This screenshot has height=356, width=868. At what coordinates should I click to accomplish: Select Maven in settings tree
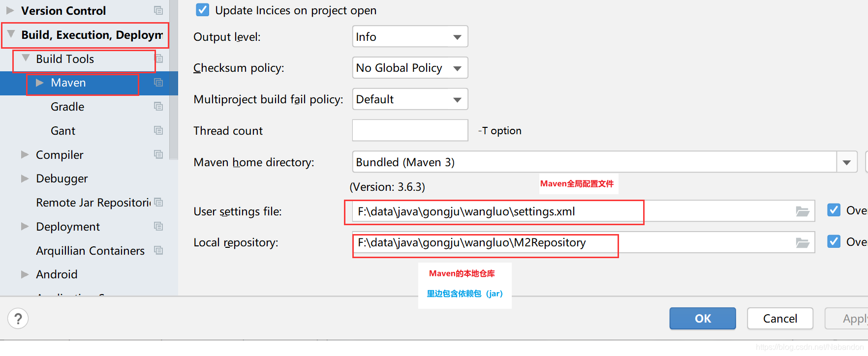(68, 83)
